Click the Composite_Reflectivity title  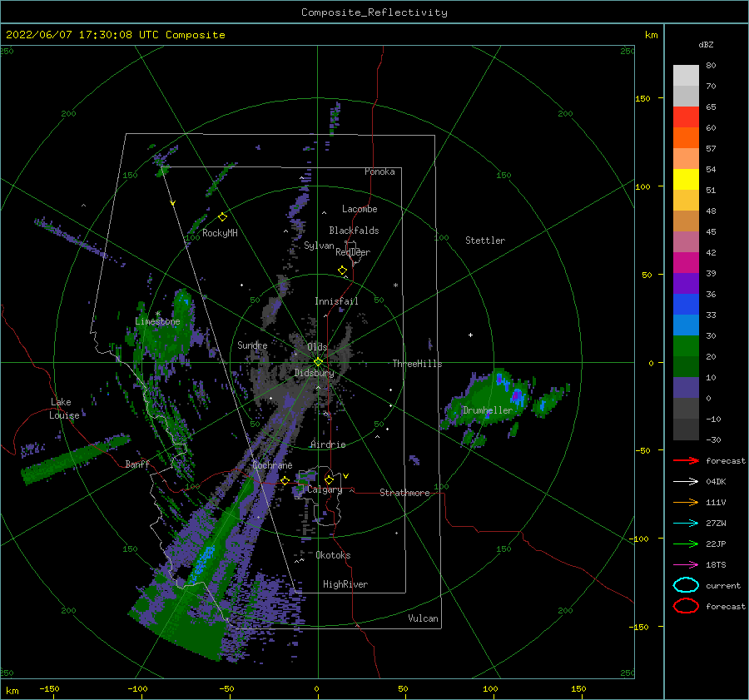pyautogui.click(x=374, y=12)
